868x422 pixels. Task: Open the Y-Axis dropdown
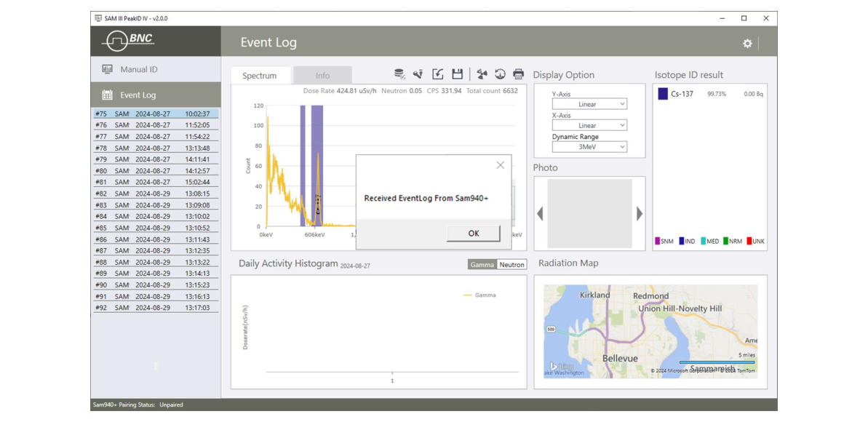click(x=589, y=104)
